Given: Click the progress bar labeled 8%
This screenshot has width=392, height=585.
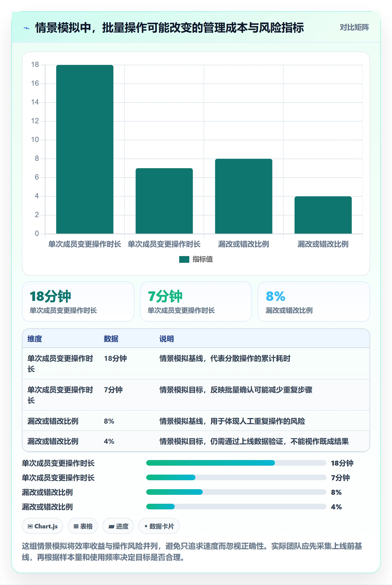Looking at the screenshot, I should click(x=236, y=492).
